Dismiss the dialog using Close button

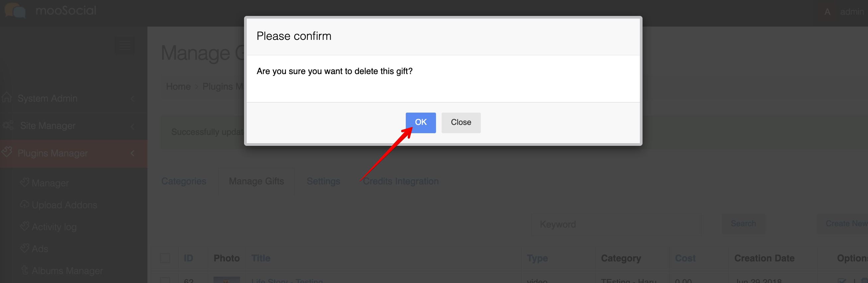pos(461,123)
